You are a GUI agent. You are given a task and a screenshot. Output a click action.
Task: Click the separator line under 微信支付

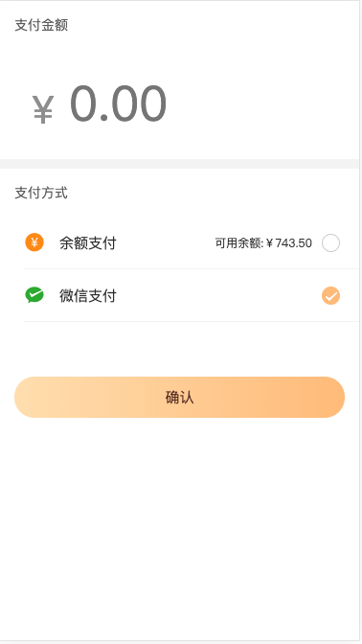click(x=192, y=321)
